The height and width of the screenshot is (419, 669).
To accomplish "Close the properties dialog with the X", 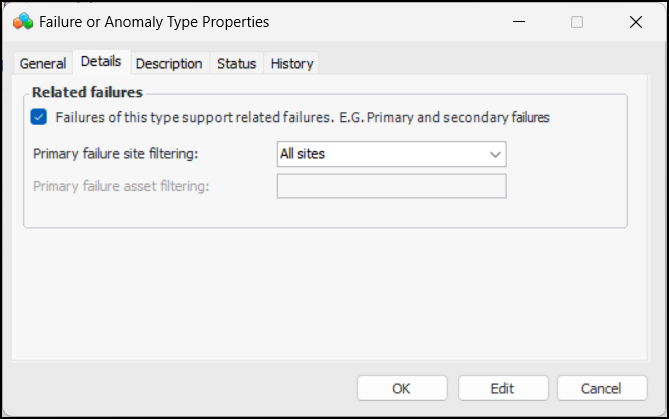I will 636,21.
